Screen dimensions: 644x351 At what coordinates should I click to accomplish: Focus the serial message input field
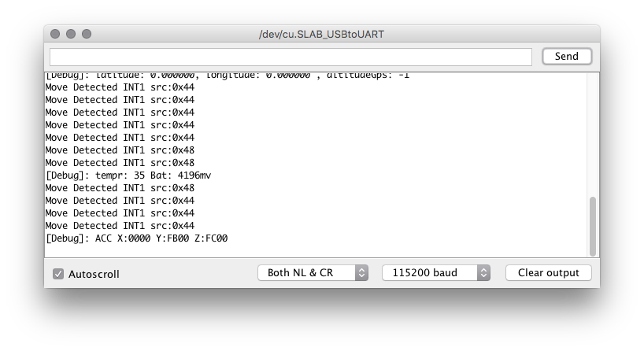point(291,57)
